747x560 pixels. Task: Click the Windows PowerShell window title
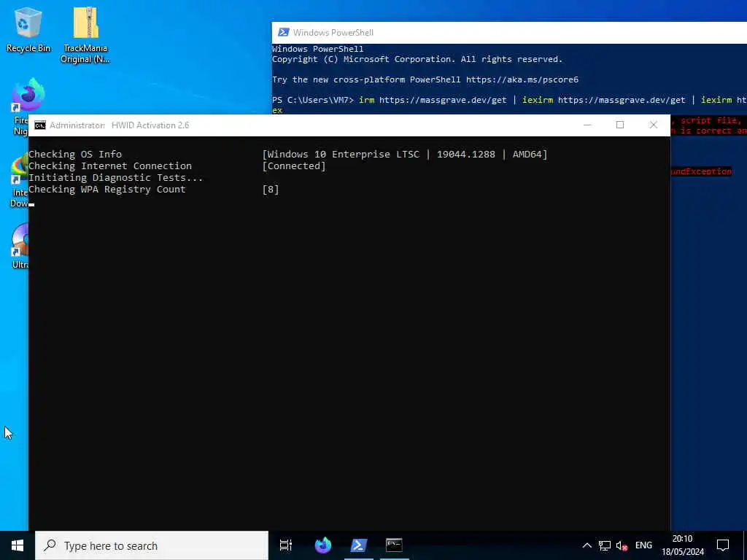coord(333,32)
